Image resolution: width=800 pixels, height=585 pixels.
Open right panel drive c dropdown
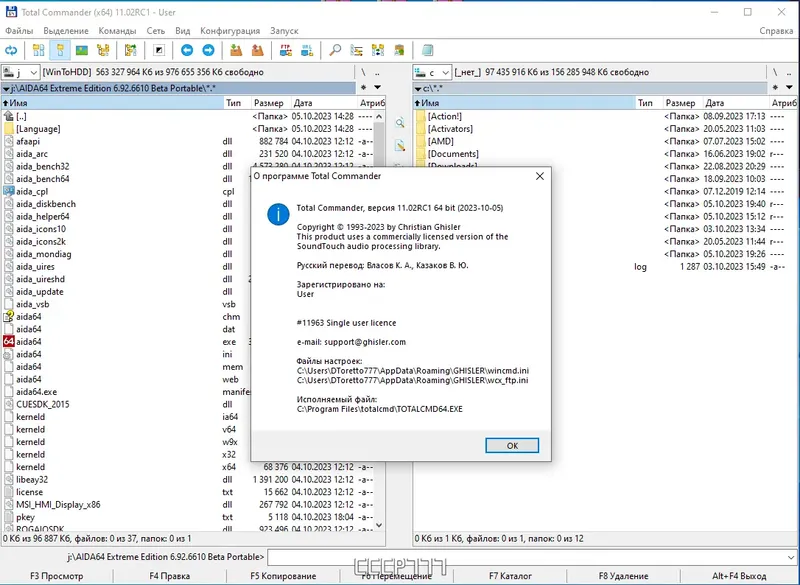(x=432, y=72)
